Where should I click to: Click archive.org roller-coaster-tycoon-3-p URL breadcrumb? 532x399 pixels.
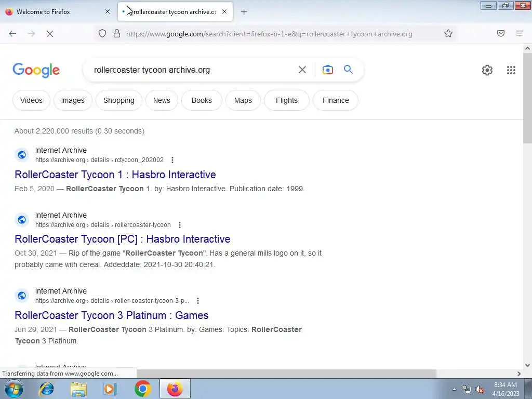coord(112,301)
